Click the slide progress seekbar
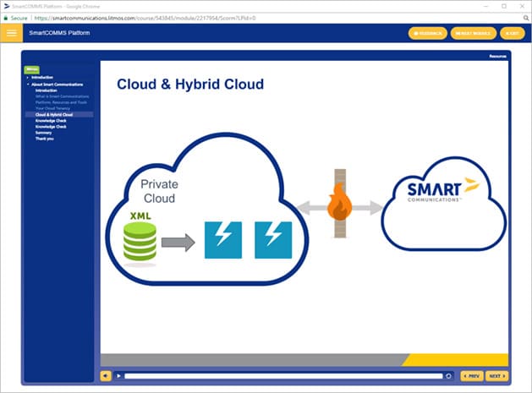Screen dimensions: 532x393 [283, 376]
